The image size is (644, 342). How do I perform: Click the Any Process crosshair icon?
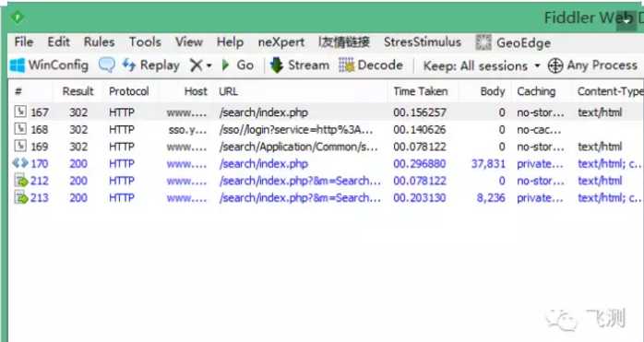(555, 65)
